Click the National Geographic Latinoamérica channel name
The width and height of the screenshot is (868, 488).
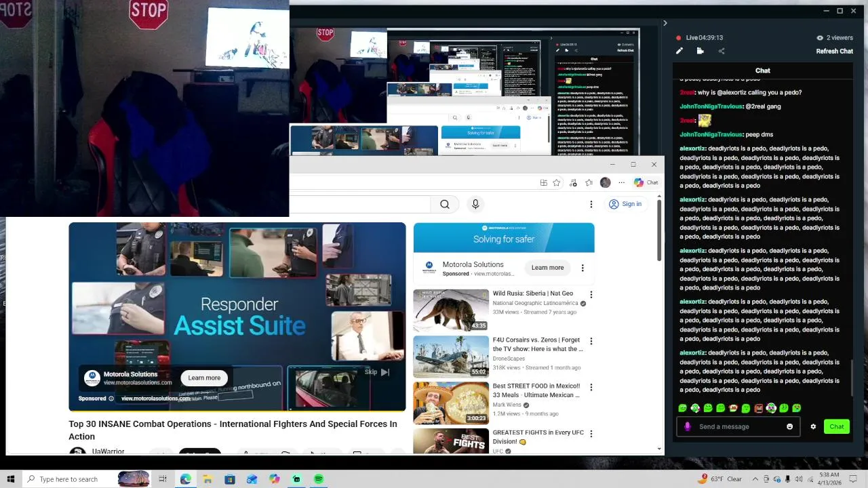[535, 303]
